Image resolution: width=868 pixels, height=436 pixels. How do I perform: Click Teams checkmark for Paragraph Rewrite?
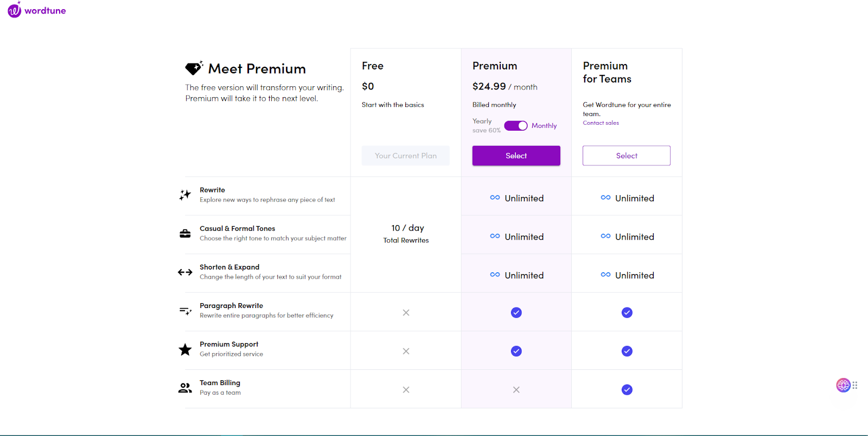(x=627, y=312)
